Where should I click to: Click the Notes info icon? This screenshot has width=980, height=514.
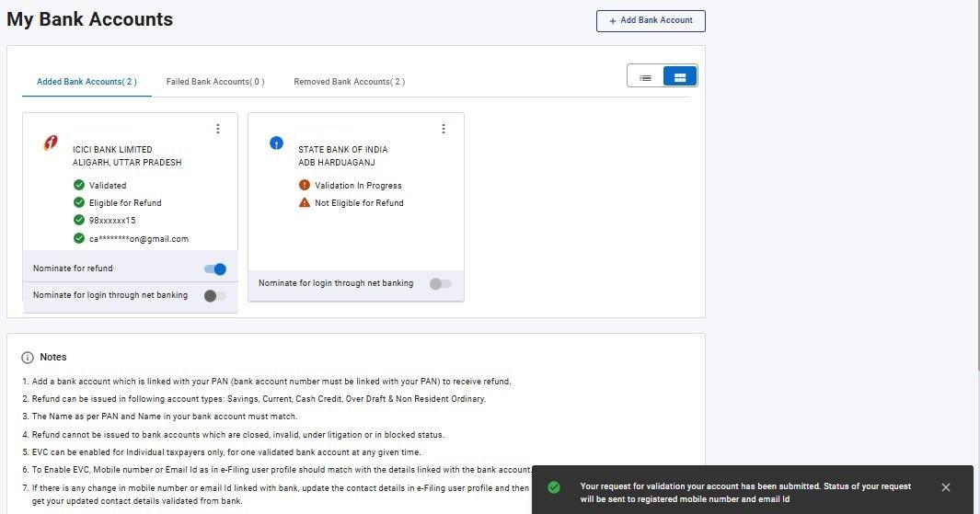(x=28, y=358)
